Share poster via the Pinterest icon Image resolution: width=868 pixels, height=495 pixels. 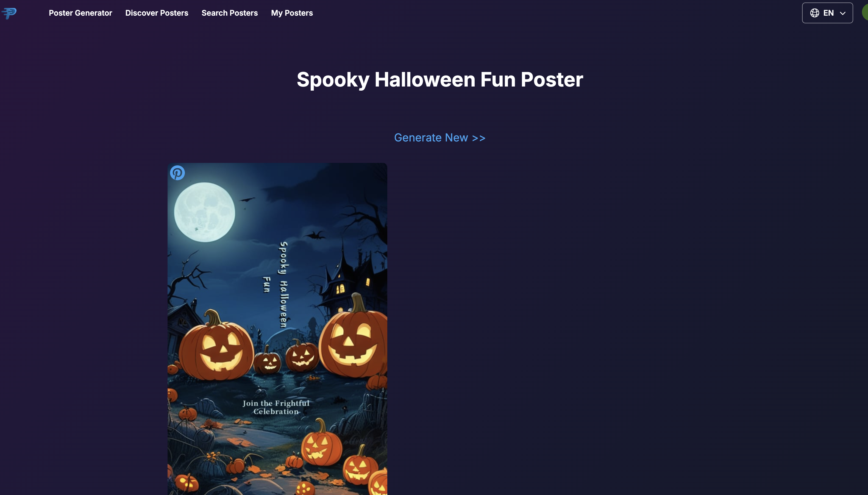pos(177,173)
